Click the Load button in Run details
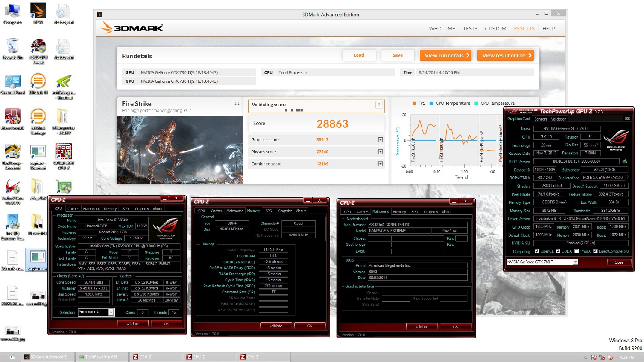This screenshot has width=644, height=362. click(x=359, y=55)
